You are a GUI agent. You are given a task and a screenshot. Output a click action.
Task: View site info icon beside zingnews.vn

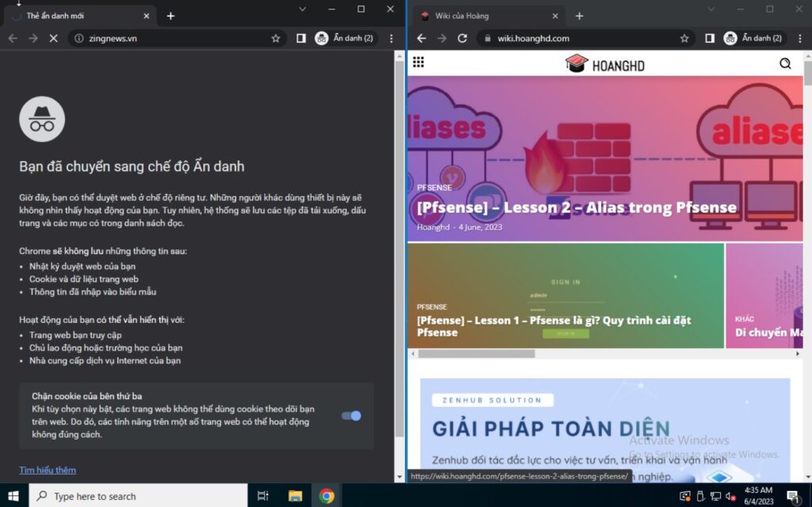point(79,38)
